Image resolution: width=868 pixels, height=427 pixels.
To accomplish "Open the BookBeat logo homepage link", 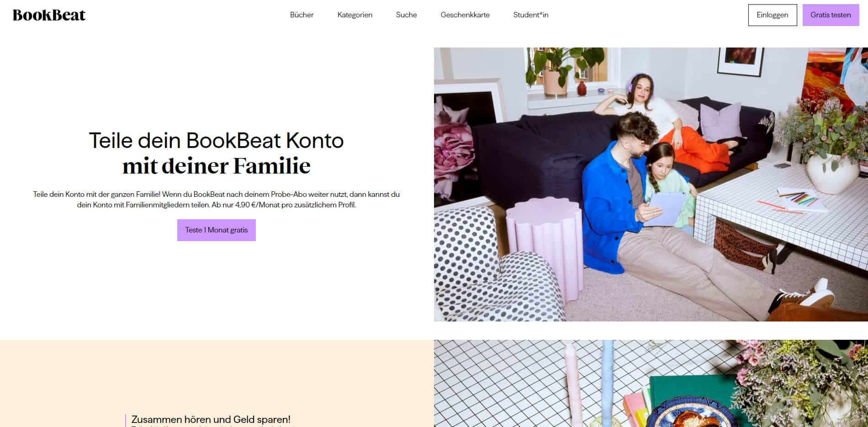I will click(49, 15).
